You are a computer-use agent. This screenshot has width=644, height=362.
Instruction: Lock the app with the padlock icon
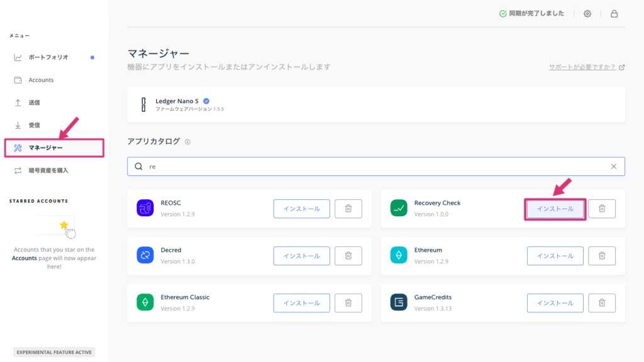[x=614, y=14]
